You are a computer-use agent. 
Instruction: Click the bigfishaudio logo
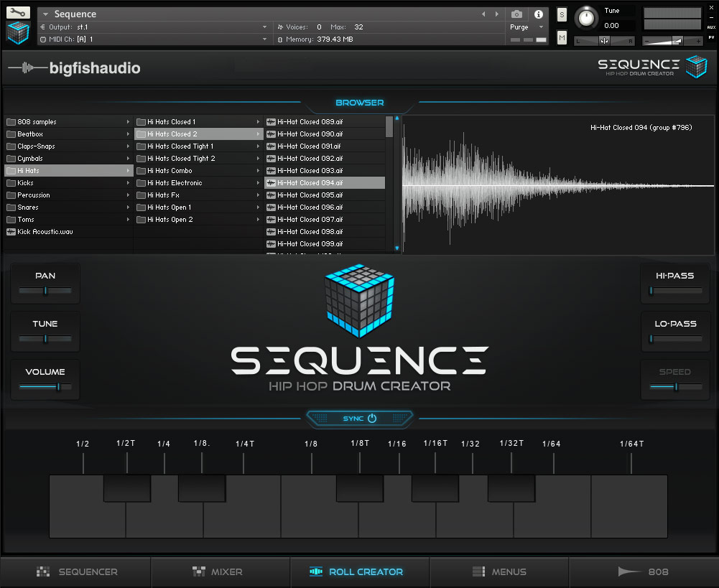[77, 66]
